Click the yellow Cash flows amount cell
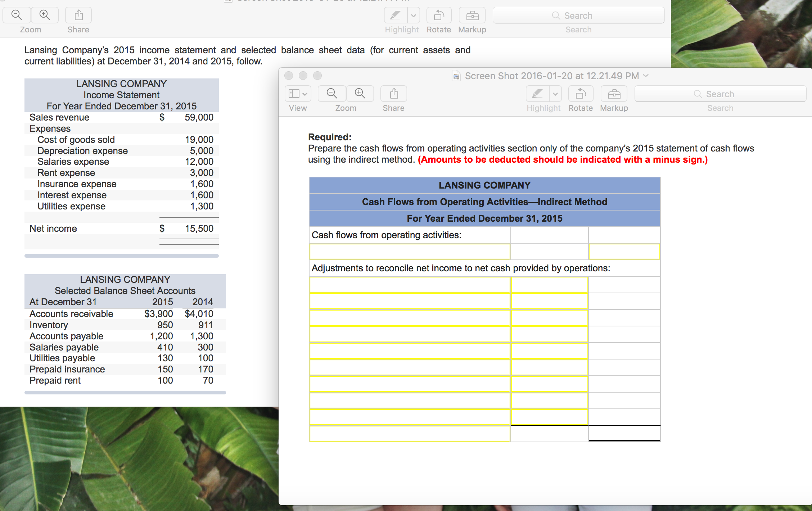Screen dimensions: 812x511 pyautogui.click(x=624, y=252)
